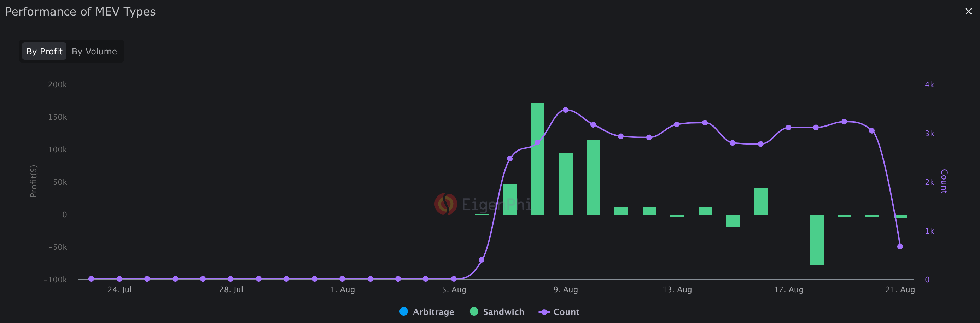Image resolution: width=980 pixels, height=323 pixels.
Task: Switch to the By Volume tab
Action: 94,51
